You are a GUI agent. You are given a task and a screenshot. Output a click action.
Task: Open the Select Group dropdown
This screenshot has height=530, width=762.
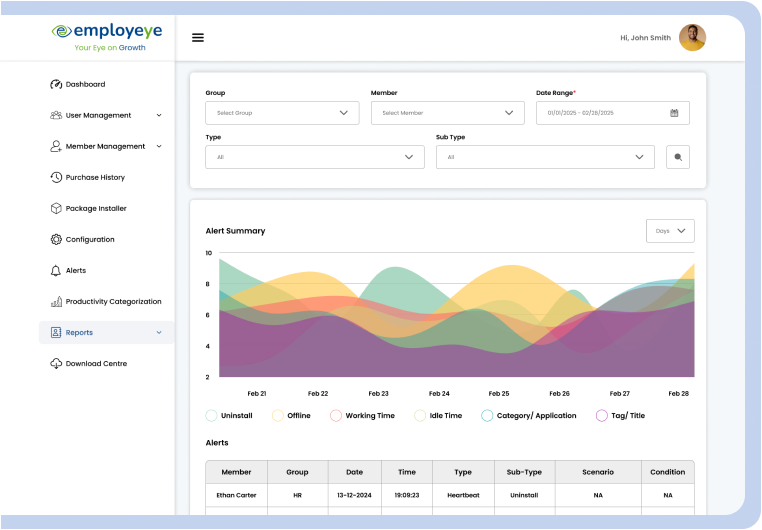click(282, 113)
